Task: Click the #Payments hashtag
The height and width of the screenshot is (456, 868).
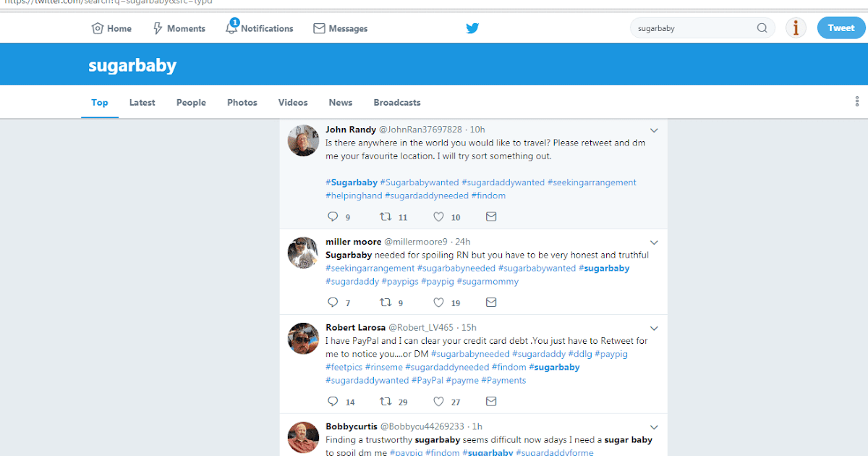Action: [x=503, y=380]
